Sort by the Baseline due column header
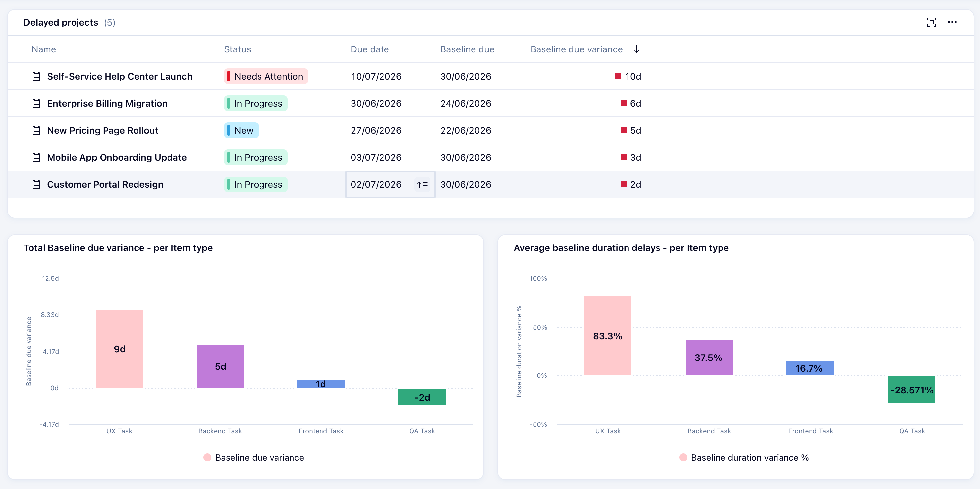The image size is (980, 489). [x=467, y=49]
